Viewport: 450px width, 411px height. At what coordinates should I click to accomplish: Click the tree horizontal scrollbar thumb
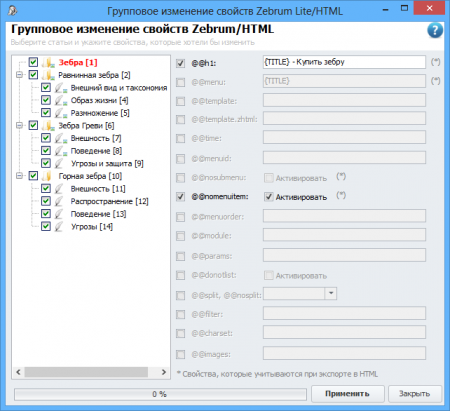click(86, 372)
